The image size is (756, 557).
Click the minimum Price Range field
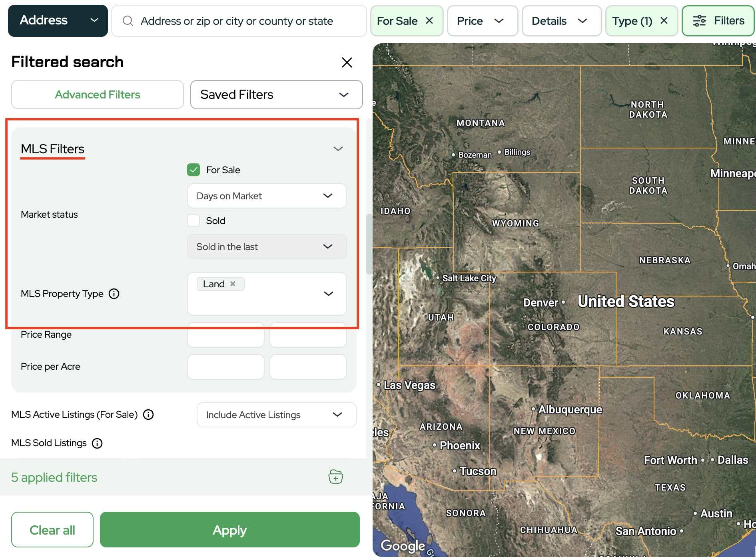click(x=226, y=335)
